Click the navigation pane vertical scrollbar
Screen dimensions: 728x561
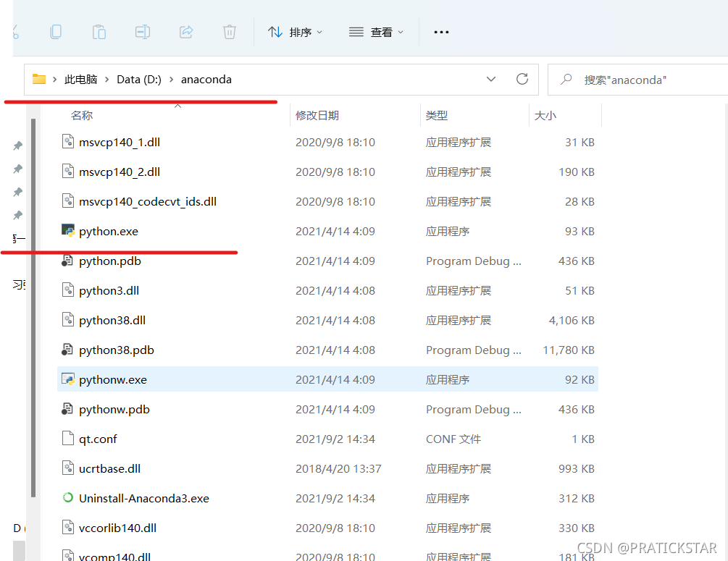pyautogui.click(x=33, y=308)
